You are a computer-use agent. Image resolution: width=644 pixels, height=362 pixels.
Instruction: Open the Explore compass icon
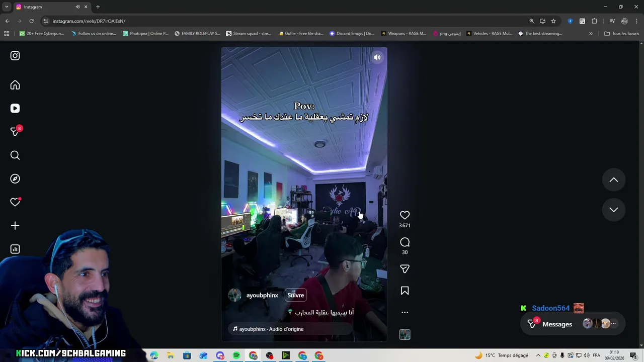click(x=15, y=178)
